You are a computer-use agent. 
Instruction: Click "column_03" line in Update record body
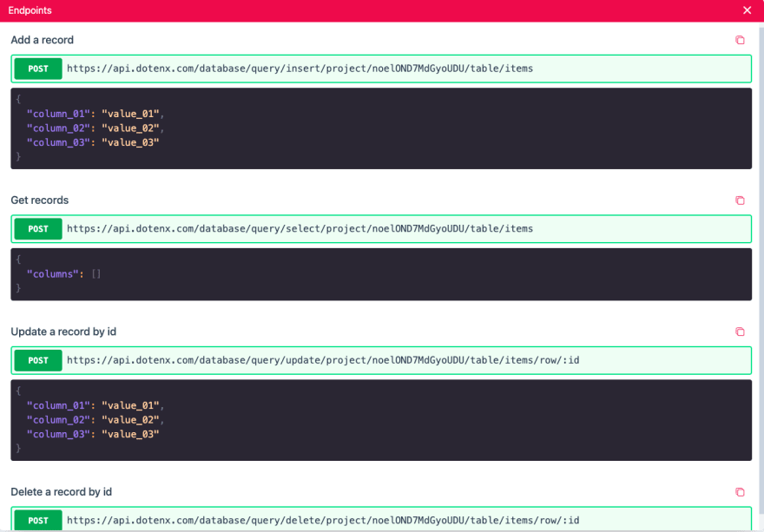tap(93, 435)
